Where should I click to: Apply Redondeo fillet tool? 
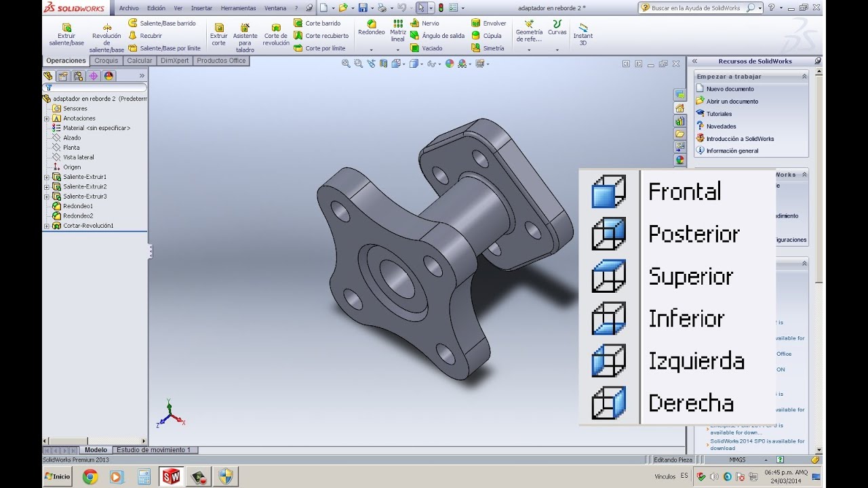click(x=371, y=28)
